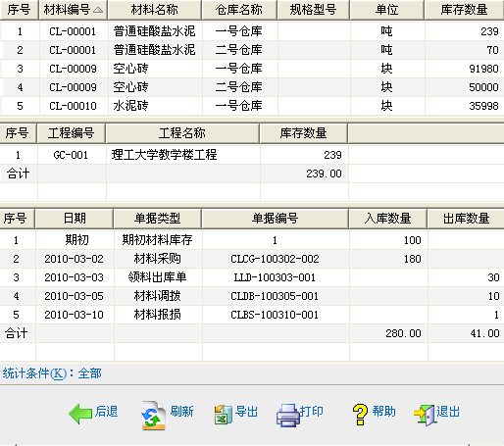504x446 pixels.
Task: Click the Excel export icon (导出)
Action: tap(224, 415)
